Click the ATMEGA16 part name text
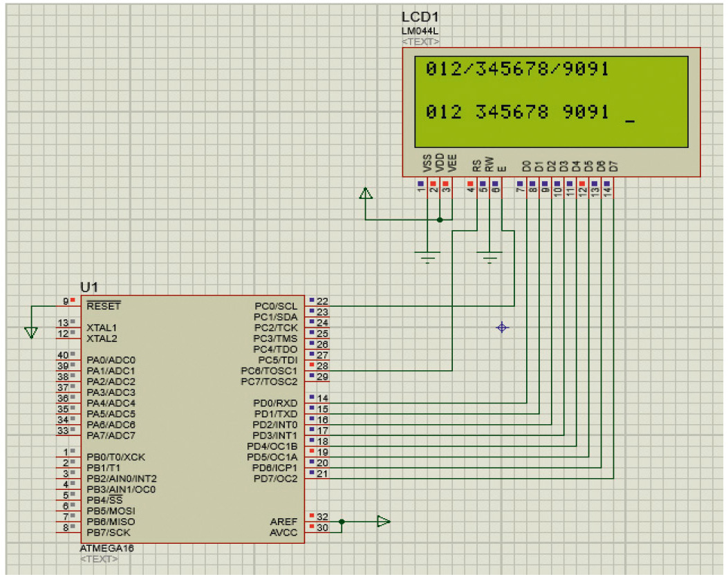728x579 pixels. [107, 548]
